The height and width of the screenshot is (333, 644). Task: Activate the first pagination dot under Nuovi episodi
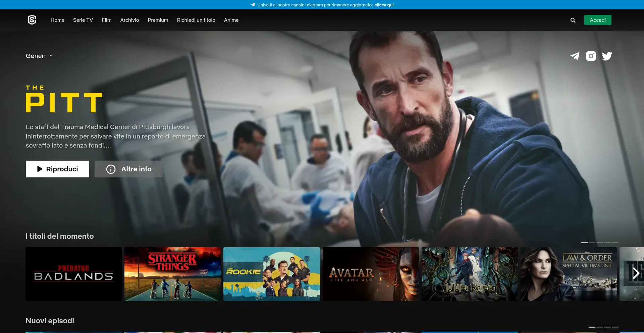click(x=592, y=327)
